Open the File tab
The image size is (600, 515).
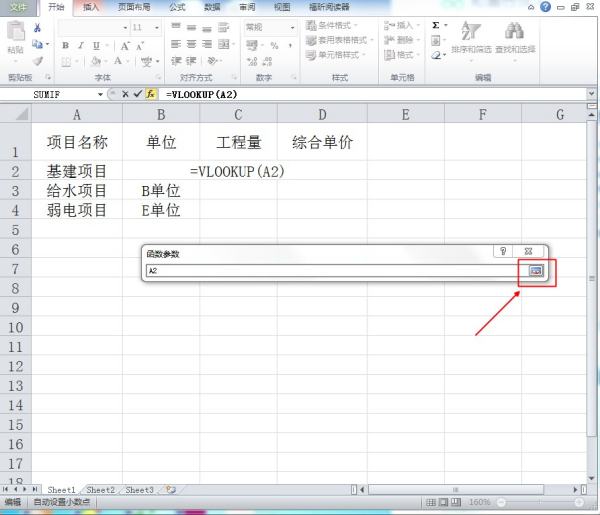18,7
